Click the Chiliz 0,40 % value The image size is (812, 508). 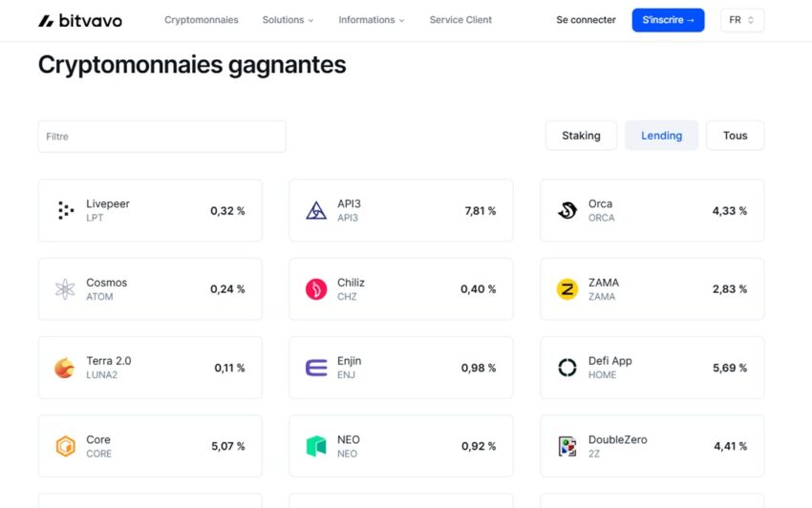point(478,289)
